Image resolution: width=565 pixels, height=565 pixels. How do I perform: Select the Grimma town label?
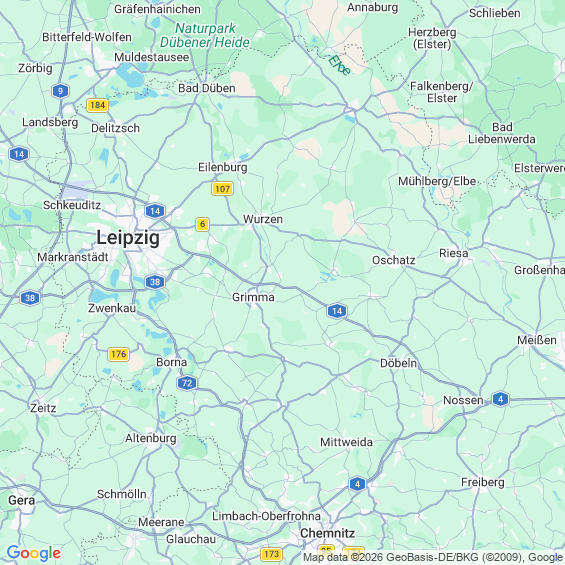coord(253,297)
